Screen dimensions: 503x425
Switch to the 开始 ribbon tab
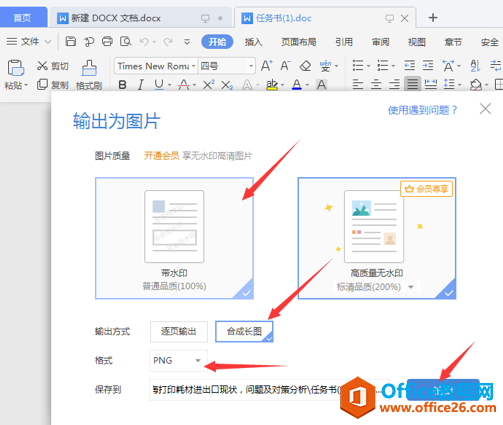[x=217, y=42]
